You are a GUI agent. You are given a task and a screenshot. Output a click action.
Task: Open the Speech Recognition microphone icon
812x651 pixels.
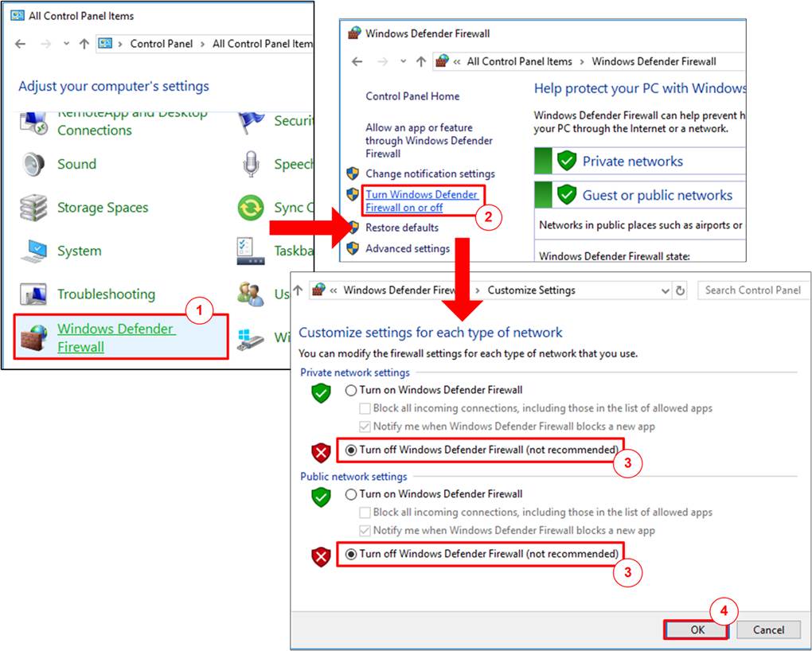pos(251,164)
